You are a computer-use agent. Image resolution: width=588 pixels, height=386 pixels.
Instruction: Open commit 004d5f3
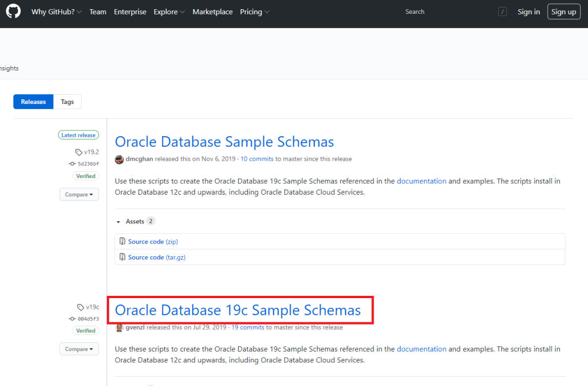(88, 319)
